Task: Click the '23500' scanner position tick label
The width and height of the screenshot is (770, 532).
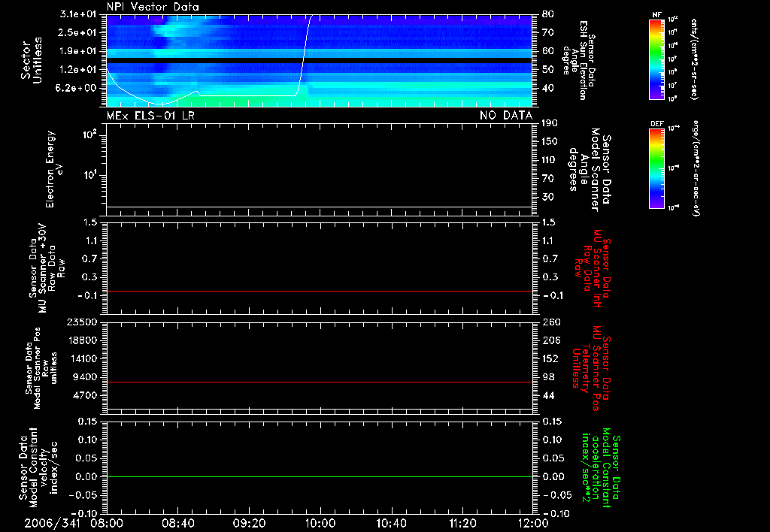Action: pos(82,322)
